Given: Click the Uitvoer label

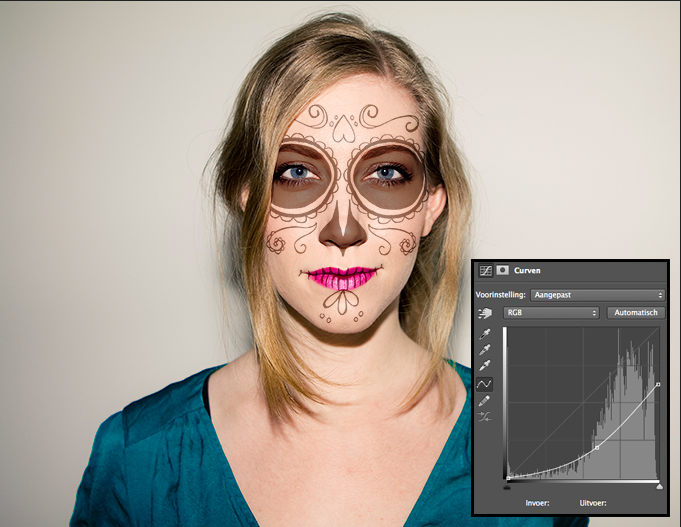Looking at the screenshot, I should click(593, 503).
